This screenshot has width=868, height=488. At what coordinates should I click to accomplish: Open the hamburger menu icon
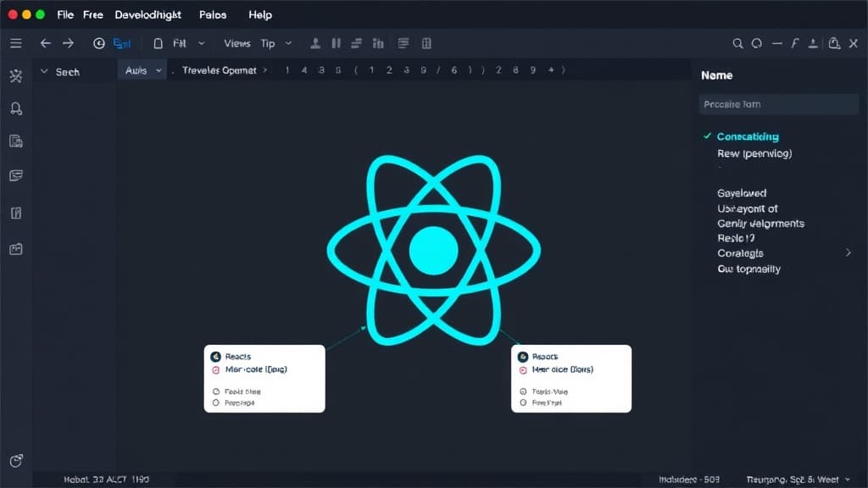point(15,43)
